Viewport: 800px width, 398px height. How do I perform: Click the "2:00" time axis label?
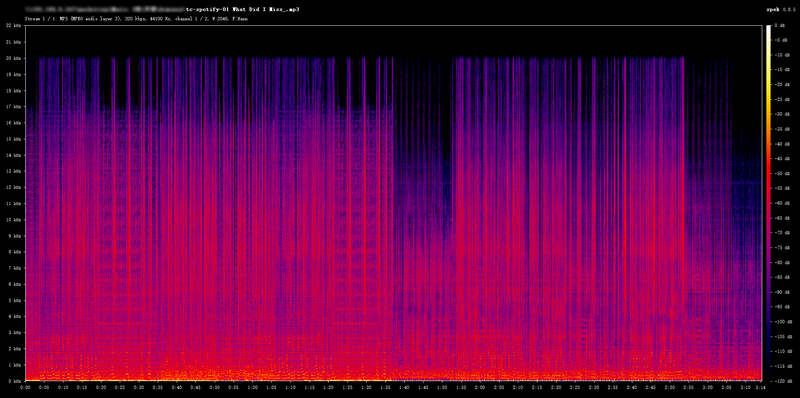click(481, 387)
